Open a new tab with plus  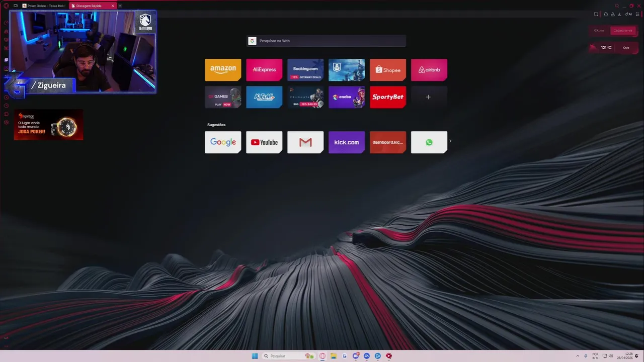click(x=120, y=6)
